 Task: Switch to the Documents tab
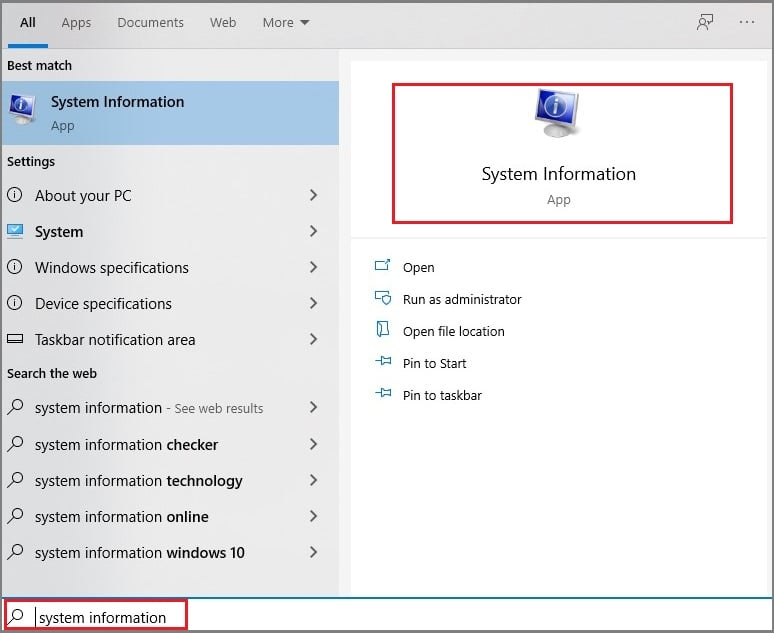[x=150, y=22]
